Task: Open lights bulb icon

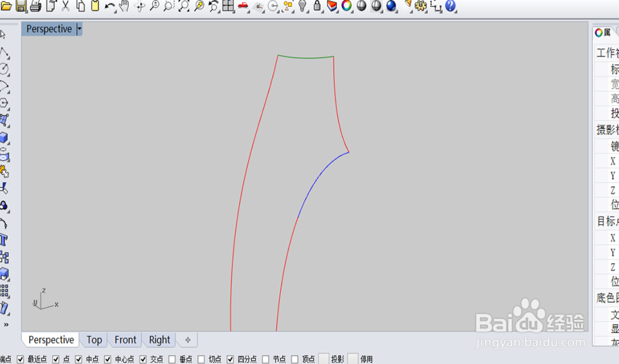Action: (303, 6)
